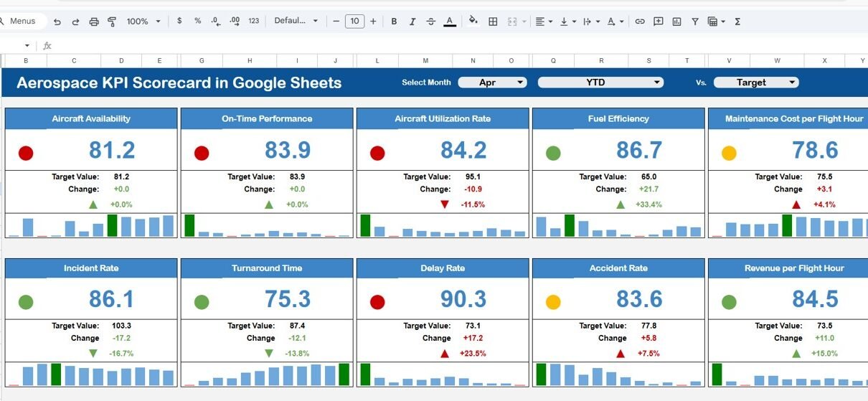Expand the Target comparison dropdown

pyautogui.click(x=755, y=82)
